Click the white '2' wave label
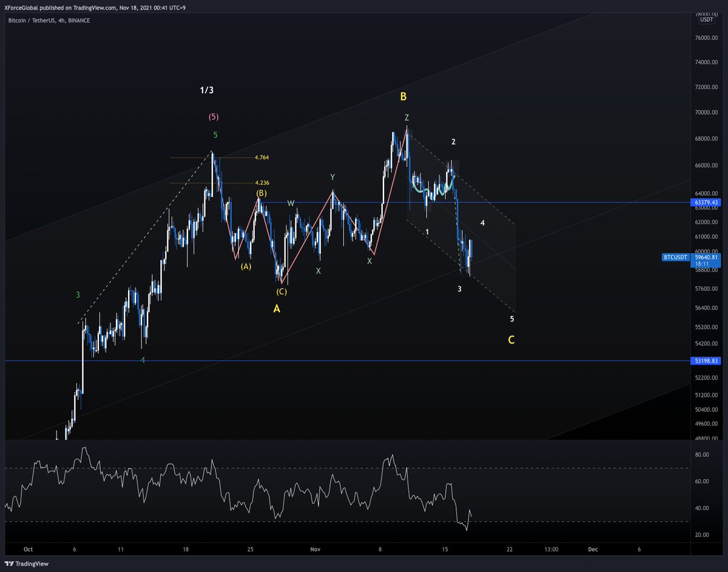Screen dimensions: 728x572 coord(453,141)
